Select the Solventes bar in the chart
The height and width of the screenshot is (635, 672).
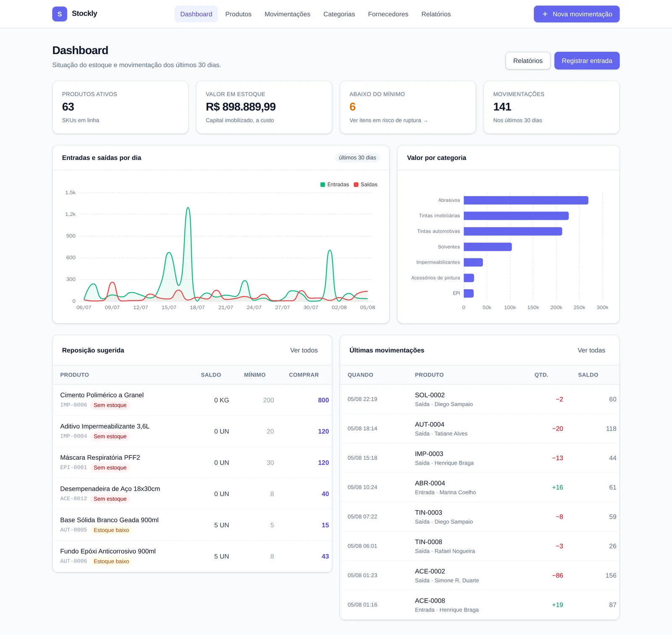[x=488, y=247]
